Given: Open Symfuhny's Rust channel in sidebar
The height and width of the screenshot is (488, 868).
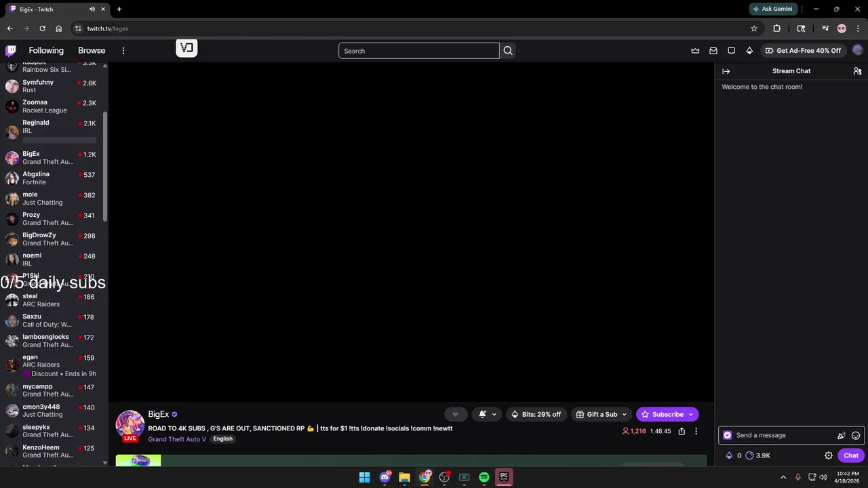Looking at the screenshot, I should coord(53,86).
